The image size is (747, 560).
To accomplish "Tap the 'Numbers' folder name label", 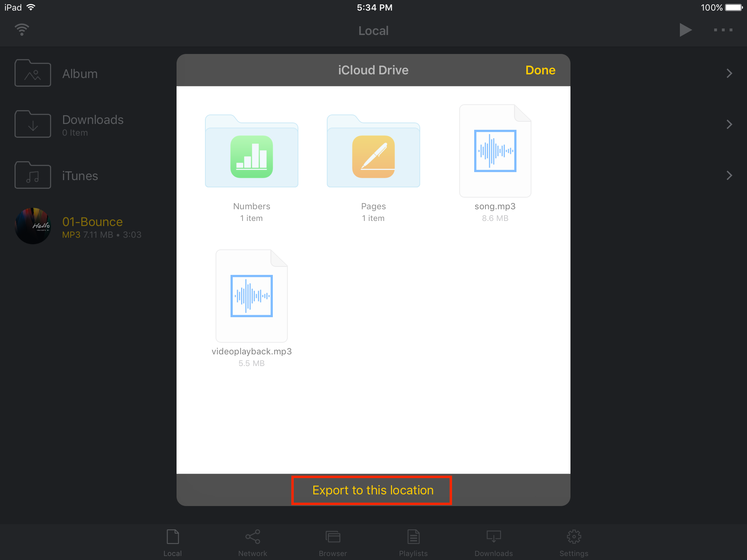I will point(252,206).
